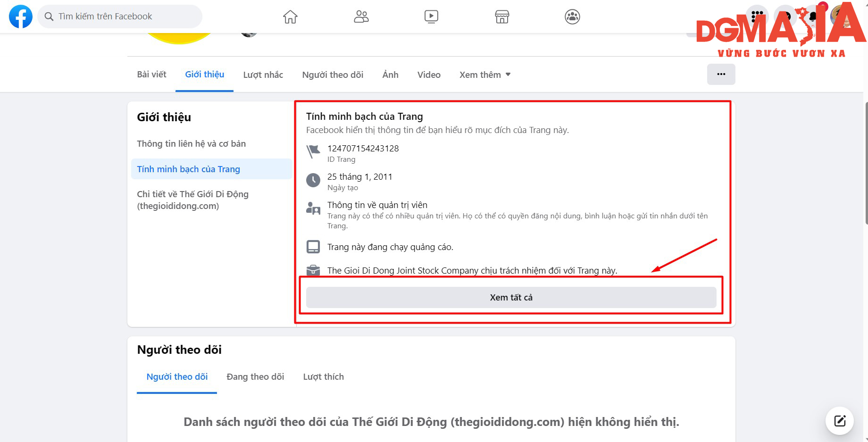Click the Facebook logo icon
This screenshot has width=868, height=442.
pyautogui.click(x=21, y=17)
